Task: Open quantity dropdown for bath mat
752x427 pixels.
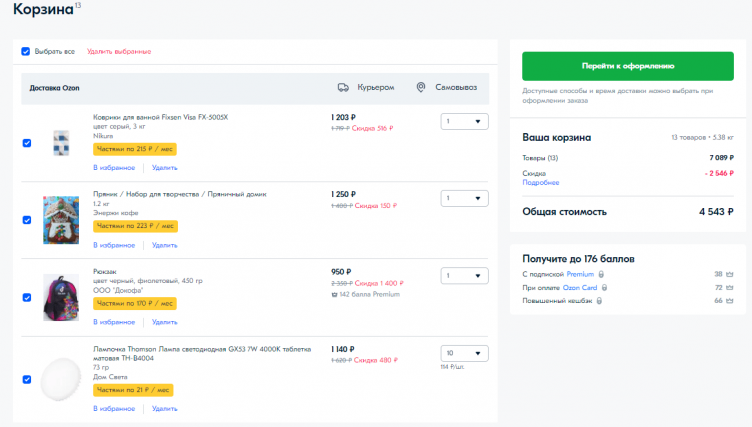Action: coord(464,121)
